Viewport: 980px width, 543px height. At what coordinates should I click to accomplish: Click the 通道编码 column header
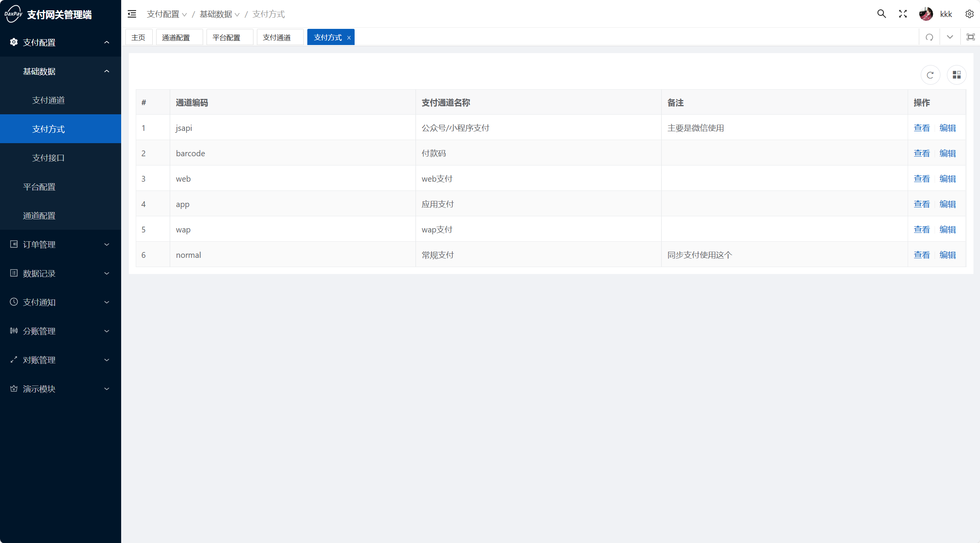pyautogui.click(x=293, y=102)
